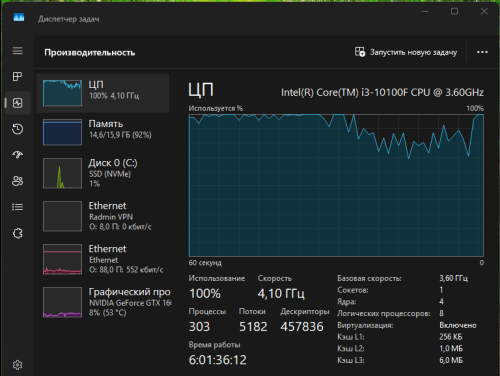This screenshot has width=500, height=376.
Task: Open the three-dot more options menu
Action: click(482, 52)
